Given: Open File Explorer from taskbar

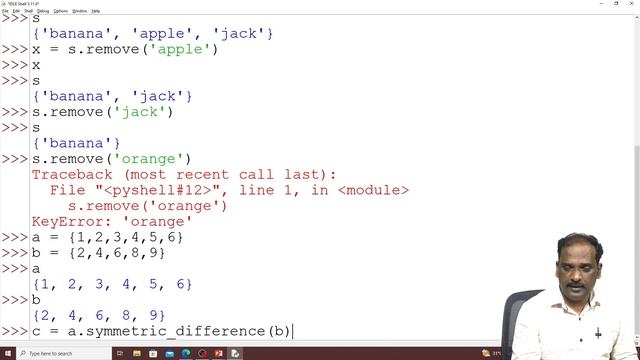Looking at the screenshot, I should (137, 353).
